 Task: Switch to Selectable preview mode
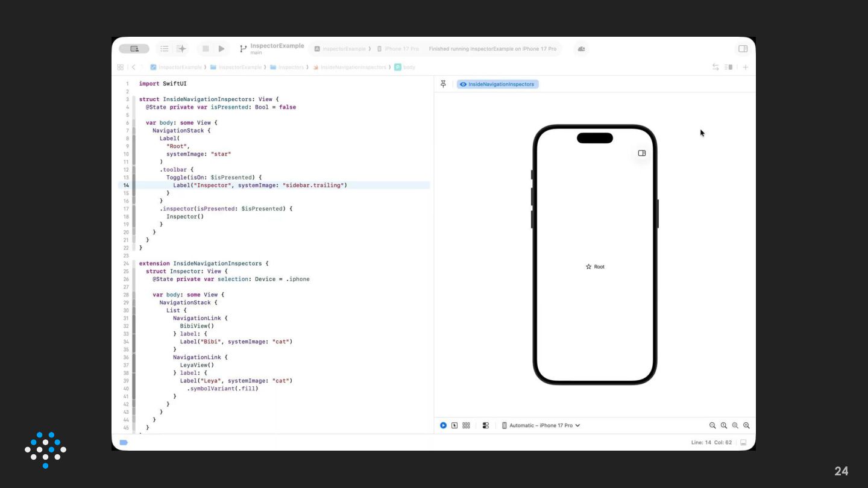[454, 425]
